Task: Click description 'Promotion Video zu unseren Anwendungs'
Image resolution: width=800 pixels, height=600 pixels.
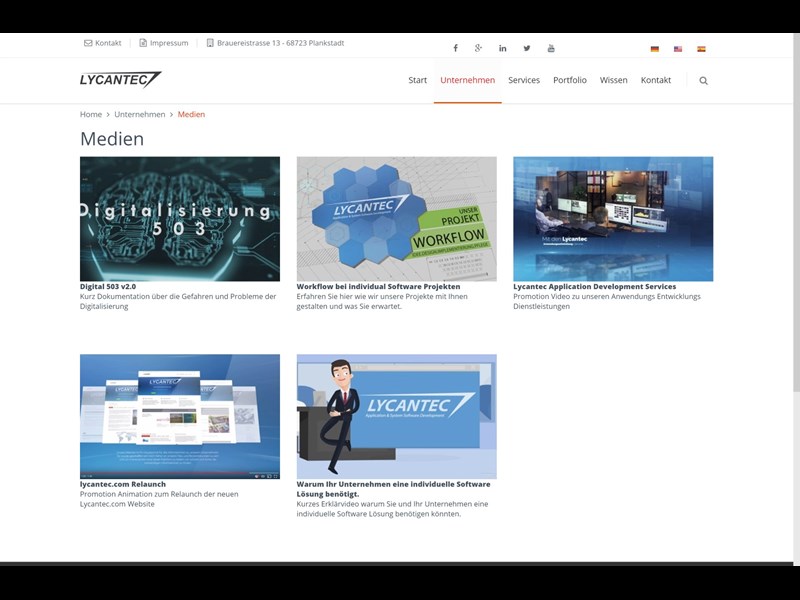Action: pyautogui.click(x=607, y=301)
